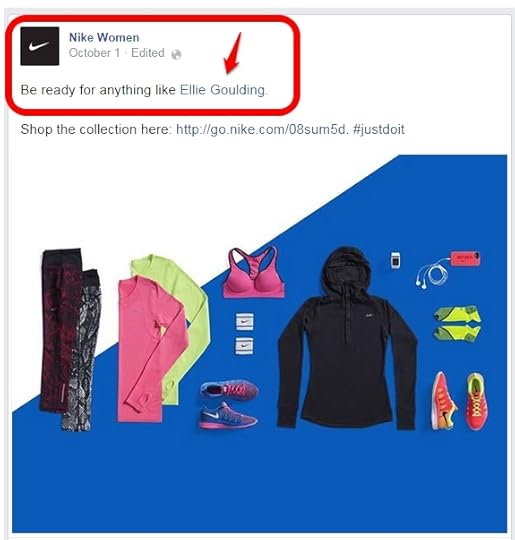The height and width of the screenshot is (540, 515).
Task: Open the Nike Women page name link
Action: (x=104, y=37)
